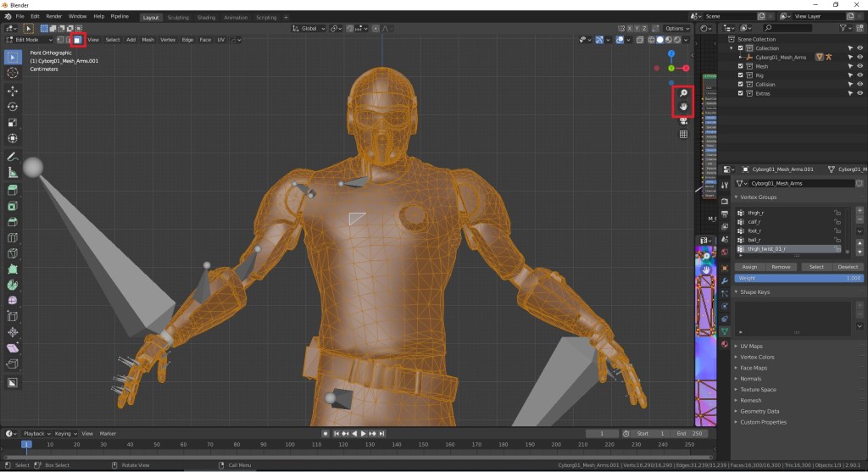Select the Move tool in the left toolbar
The image size is (868, 472).
pyautogui.click(x=13, y=91)
